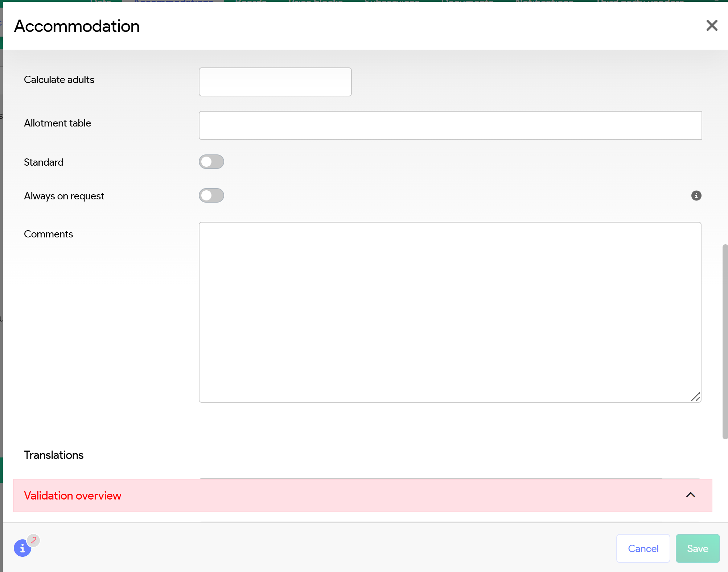The height and width of the screenshot is (572, 728).
Task: Close the Accommodation dialog with the X
Action: (x=712, y=26)
